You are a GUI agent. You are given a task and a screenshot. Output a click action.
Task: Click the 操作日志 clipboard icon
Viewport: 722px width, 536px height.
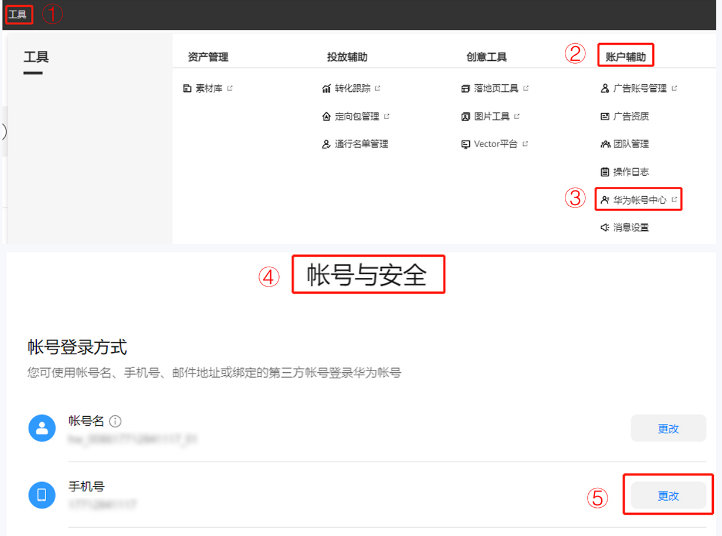pyautogui.click(x=605, y=172)
